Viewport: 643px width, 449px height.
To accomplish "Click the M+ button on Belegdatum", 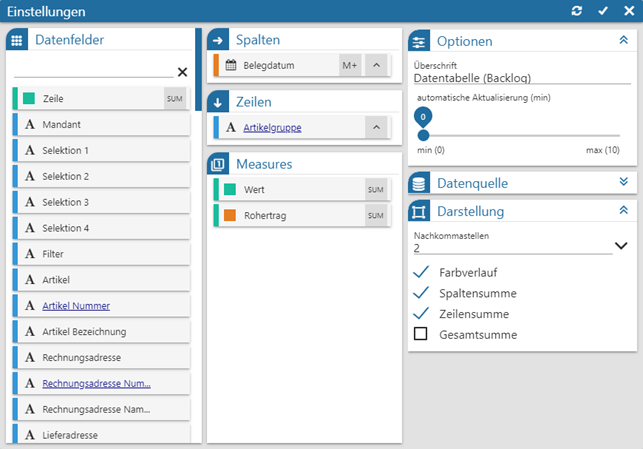I will 349,65.
